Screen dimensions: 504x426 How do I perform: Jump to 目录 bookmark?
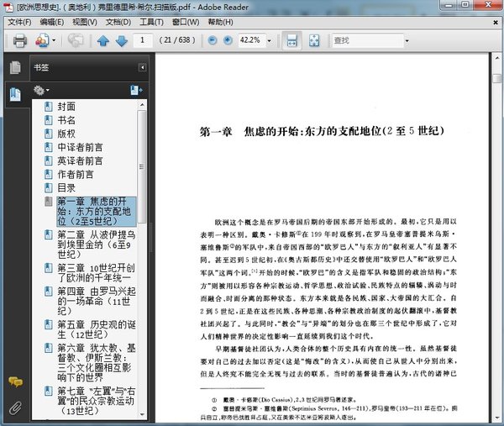tap(66, 187)
